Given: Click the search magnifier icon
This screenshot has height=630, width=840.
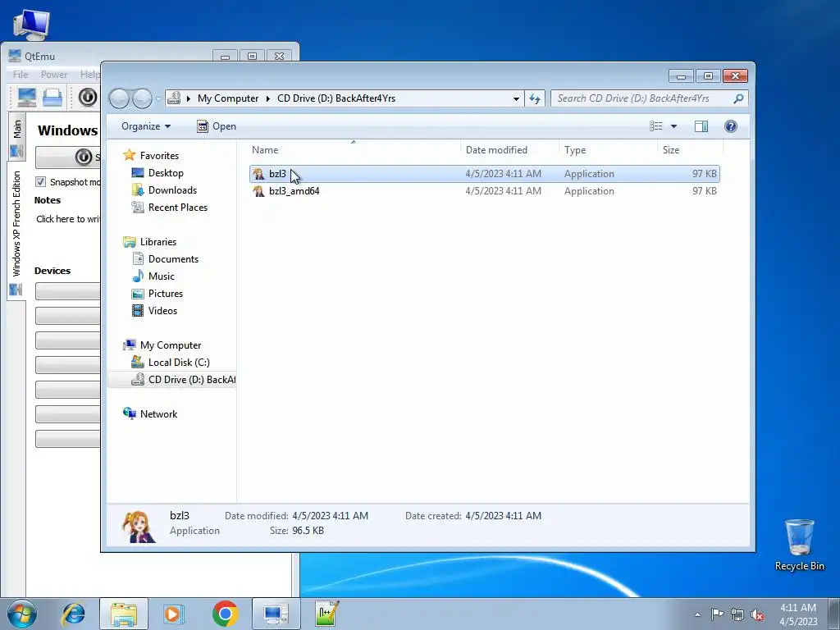Looking at the screenshot, I should pyautogui.click(x=739, y=98).
